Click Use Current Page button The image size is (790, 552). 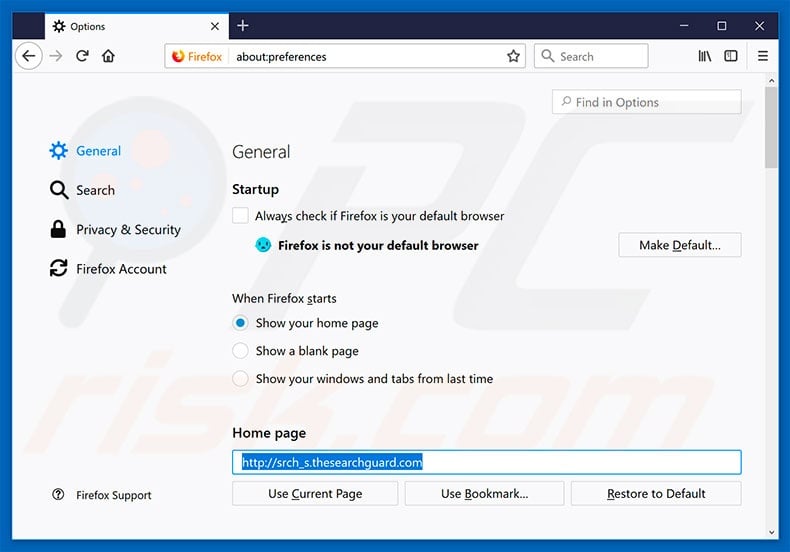tap(315, 494)
